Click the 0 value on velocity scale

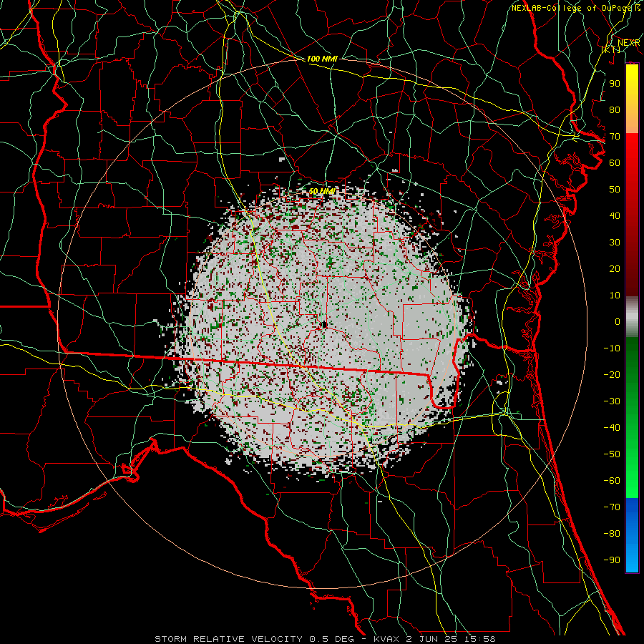click(618, 322)
